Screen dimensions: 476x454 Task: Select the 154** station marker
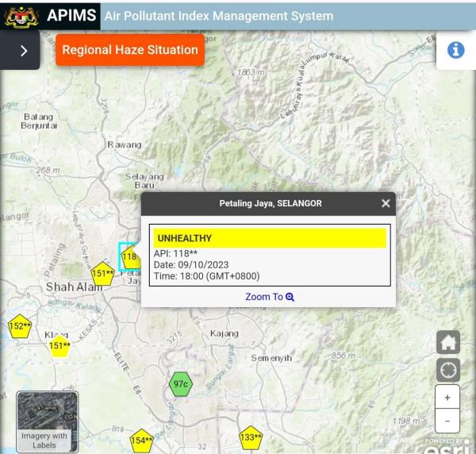click(x=141, y=440)
